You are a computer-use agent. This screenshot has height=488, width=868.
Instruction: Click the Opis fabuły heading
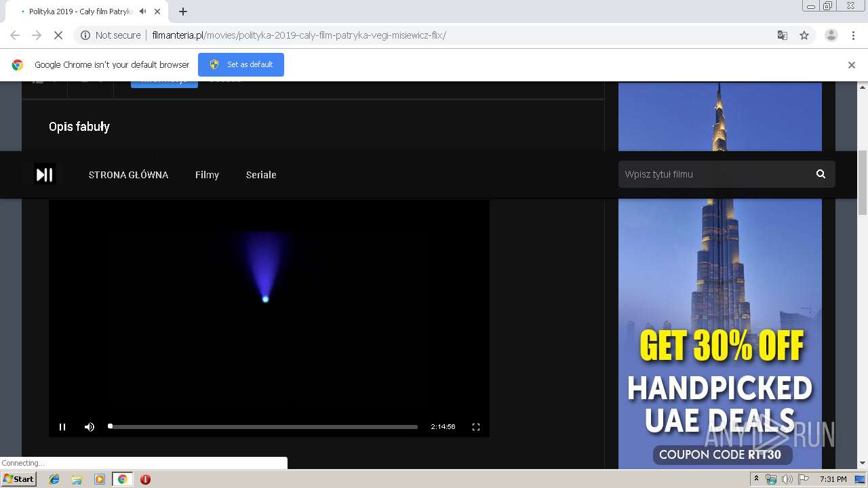tap(79, 127)
